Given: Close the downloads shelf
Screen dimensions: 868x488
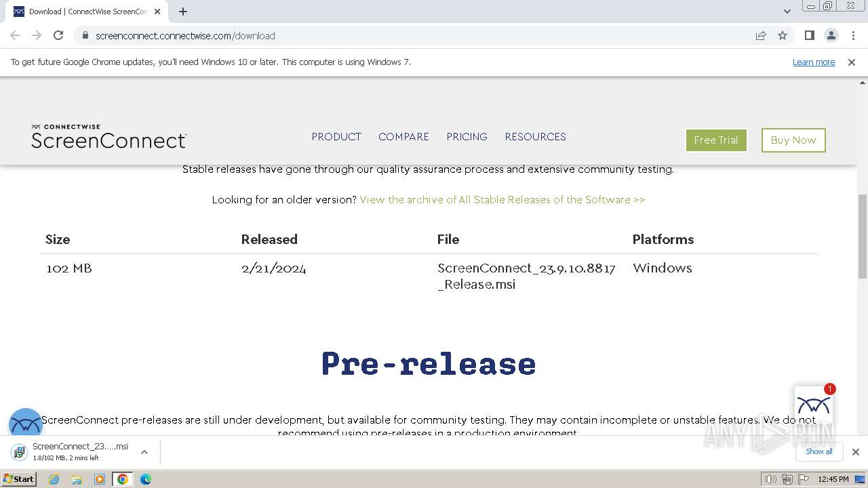Looking at the screenshot, I should pos(855,451).
